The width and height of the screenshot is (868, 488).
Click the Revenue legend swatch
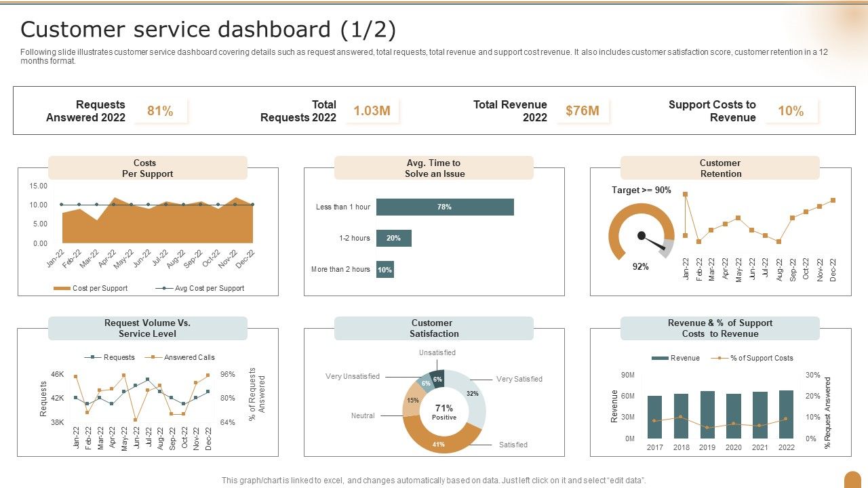660,358
